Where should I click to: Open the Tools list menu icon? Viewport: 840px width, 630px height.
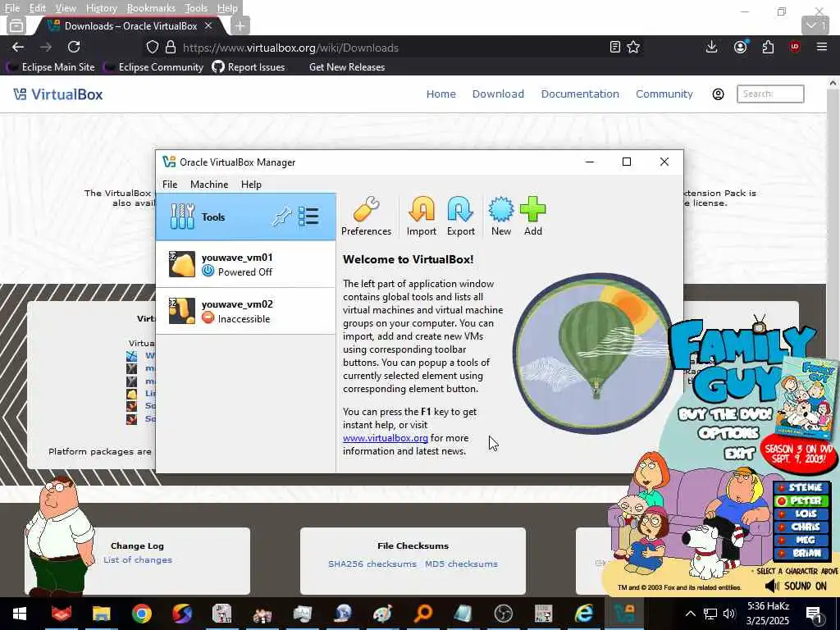pos(308,217)
